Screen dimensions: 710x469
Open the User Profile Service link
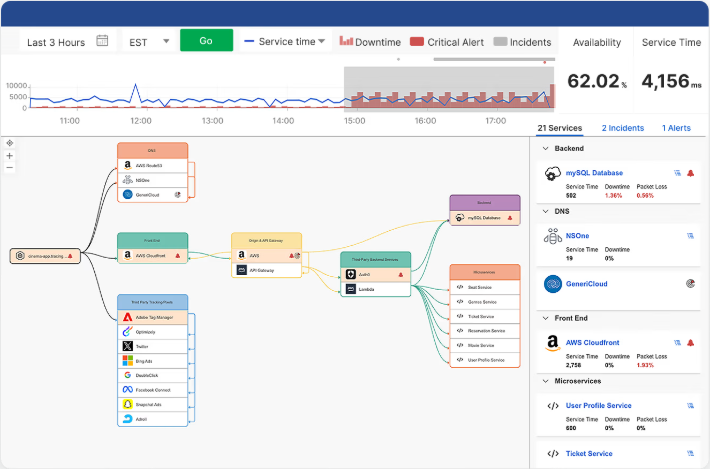(x=598, y=406)
